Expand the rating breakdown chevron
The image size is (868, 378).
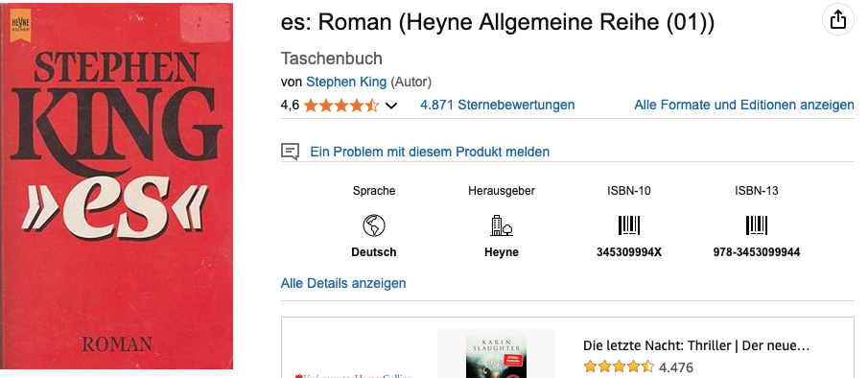click(390, 106)
